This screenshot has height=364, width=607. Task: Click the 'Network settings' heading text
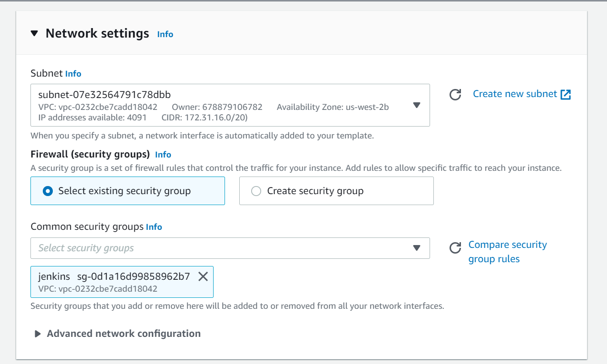tap(98, 33)
